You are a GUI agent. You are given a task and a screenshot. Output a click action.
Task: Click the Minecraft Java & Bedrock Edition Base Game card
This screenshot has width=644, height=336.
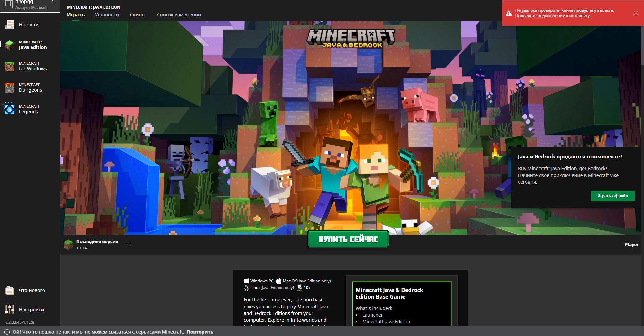(x=402, y=303)
